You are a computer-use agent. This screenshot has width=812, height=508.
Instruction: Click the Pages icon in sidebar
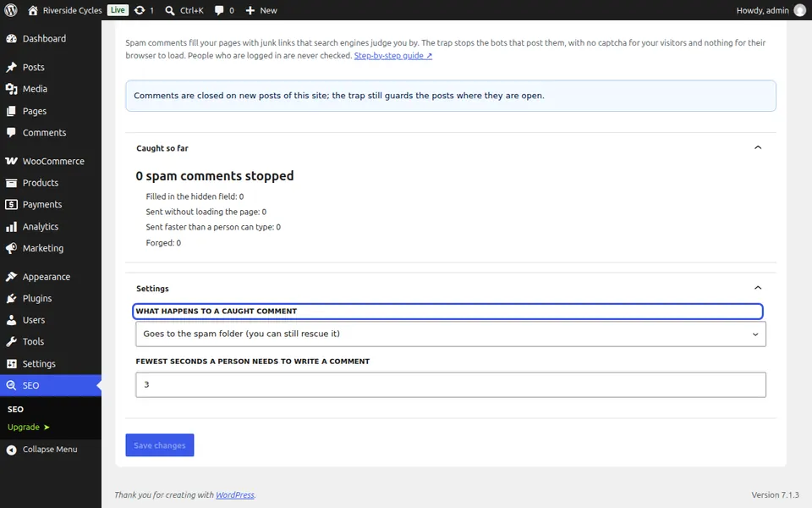(x=11, y=111)
